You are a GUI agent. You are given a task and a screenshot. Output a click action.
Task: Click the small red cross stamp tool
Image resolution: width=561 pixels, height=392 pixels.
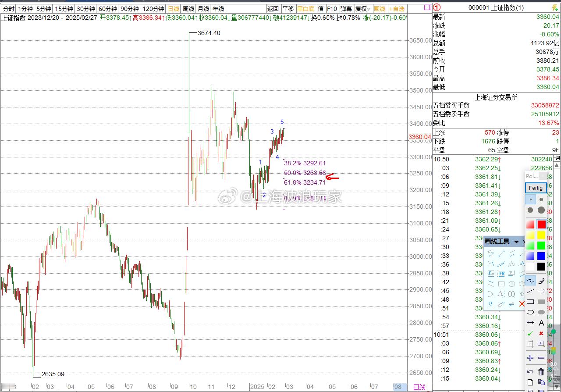coord(541,334)
